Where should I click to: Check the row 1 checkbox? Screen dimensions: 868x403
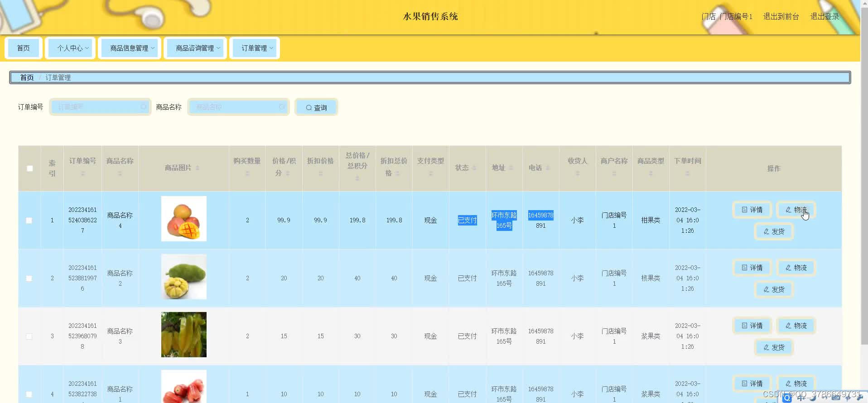tap(29, 221)
